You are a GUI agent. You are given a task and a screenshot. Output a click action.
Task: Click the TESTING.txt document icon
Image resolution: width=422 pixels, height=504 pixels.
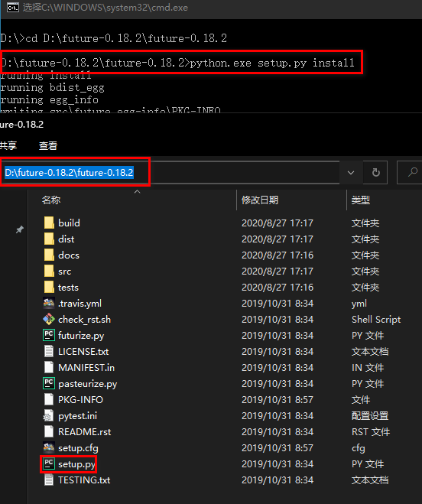49,480
